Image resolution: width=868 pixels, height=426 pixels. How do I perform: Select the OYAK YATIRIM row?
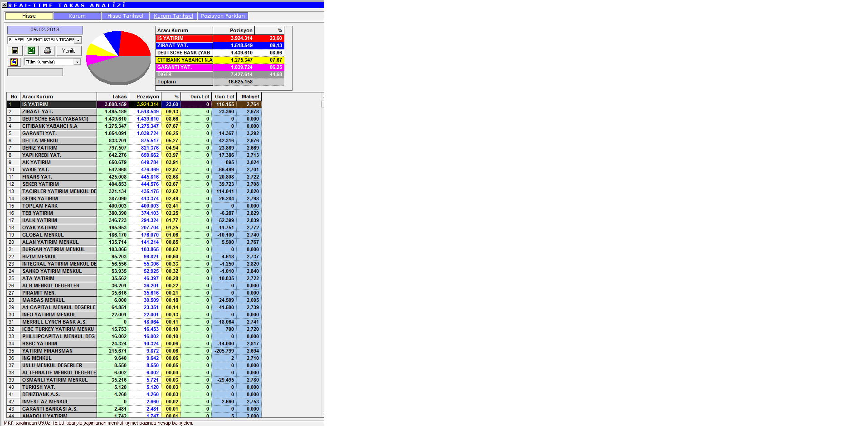(x=134, y=228)
